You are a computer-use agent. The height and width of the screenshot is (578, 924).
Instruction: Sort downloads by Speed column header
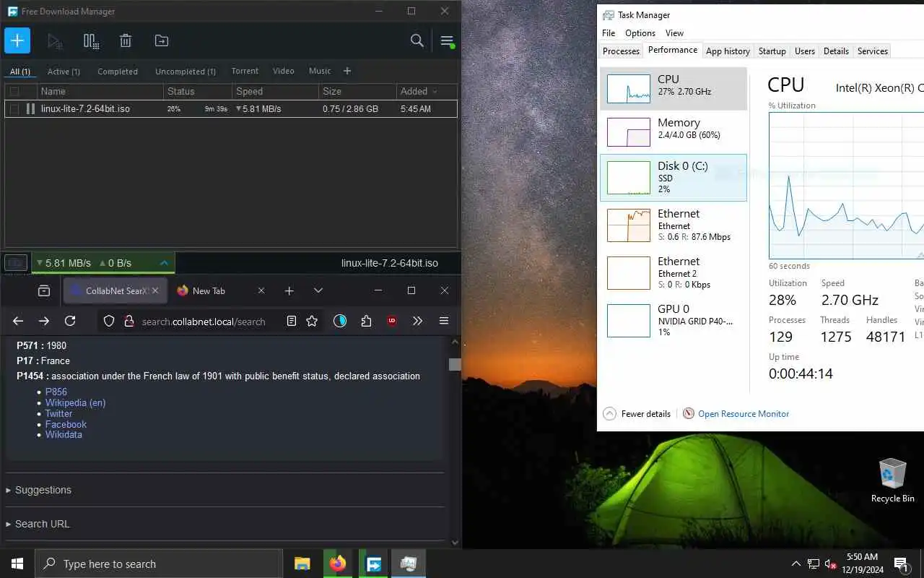[276, 91]
